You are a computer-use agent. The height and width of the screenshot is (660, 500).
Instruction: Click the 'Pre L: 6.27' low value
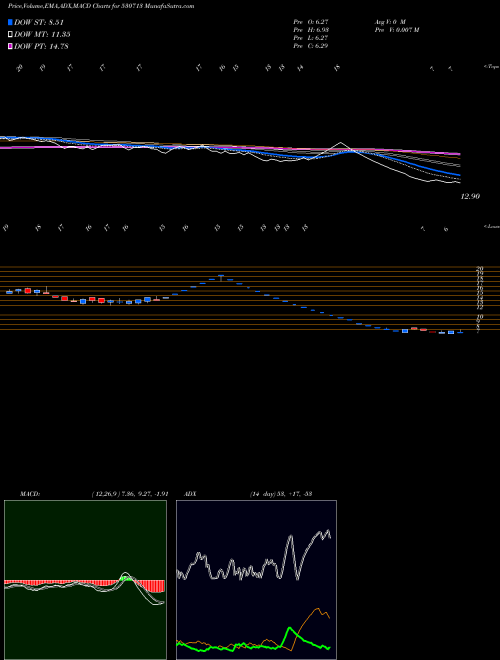pos(311,38)
